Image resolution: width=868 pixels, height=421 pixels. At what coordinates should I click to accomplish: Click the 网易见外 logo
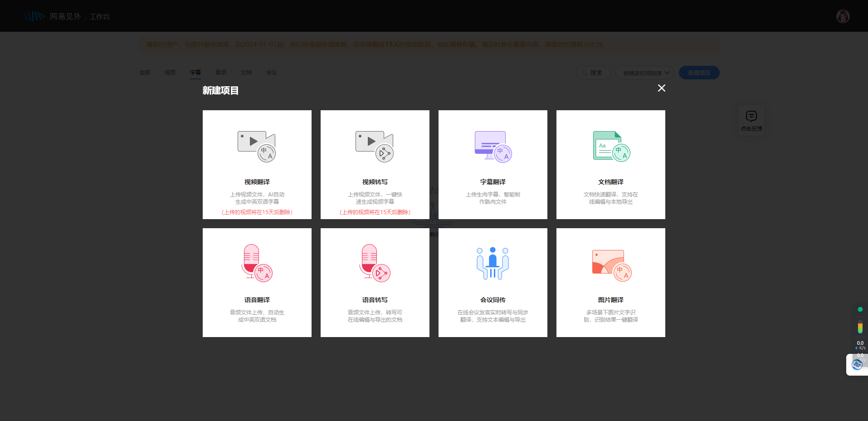click(x=51, y=16)
